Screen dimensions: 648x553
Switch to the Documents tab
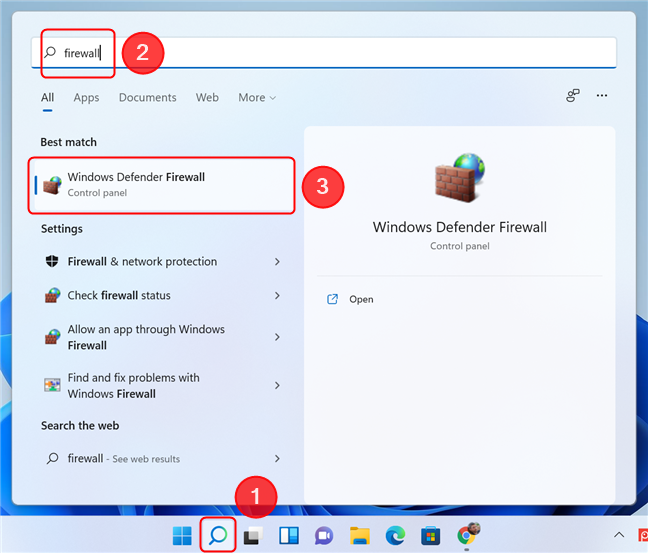point(147,98)
